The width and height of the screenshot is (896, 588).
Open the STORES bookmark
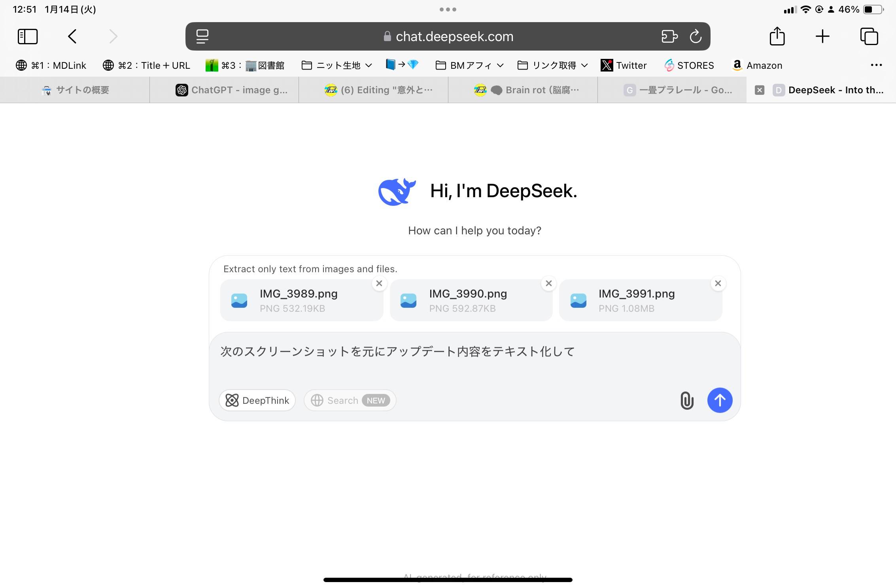tap(689, 65)
